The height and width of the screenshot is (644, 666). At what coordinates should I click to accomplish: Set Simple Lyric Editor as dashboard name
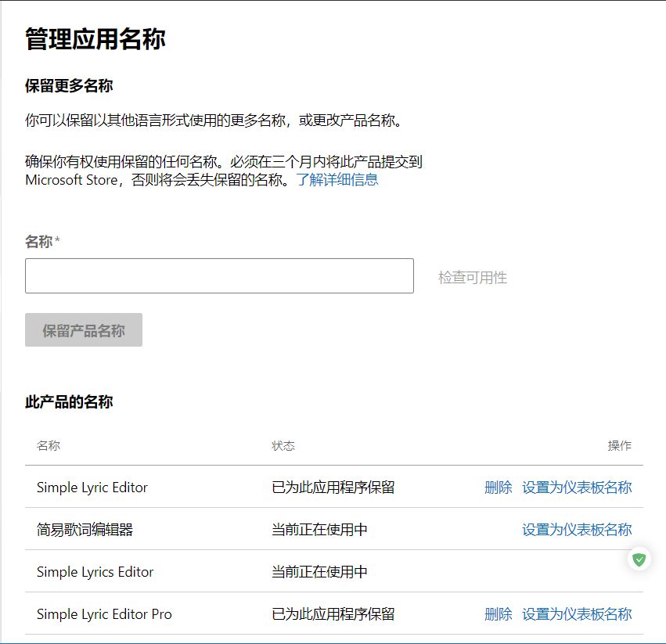[578, 487]
